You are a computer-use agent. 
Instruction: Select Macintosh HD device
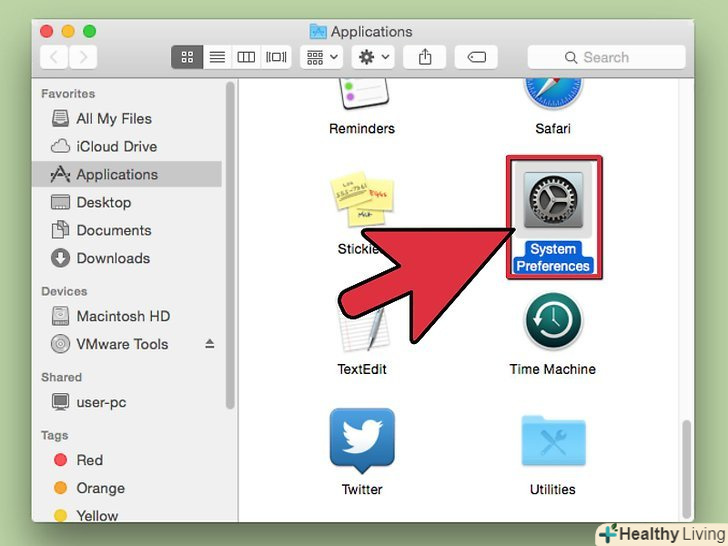coord(127,316)
